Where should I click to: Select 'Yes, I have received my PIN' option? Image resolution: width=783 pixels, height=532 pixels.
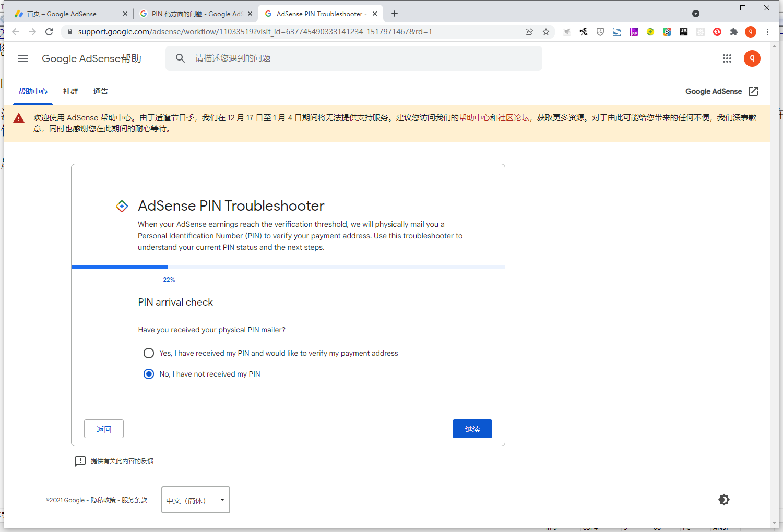click(x=149, y=353)
